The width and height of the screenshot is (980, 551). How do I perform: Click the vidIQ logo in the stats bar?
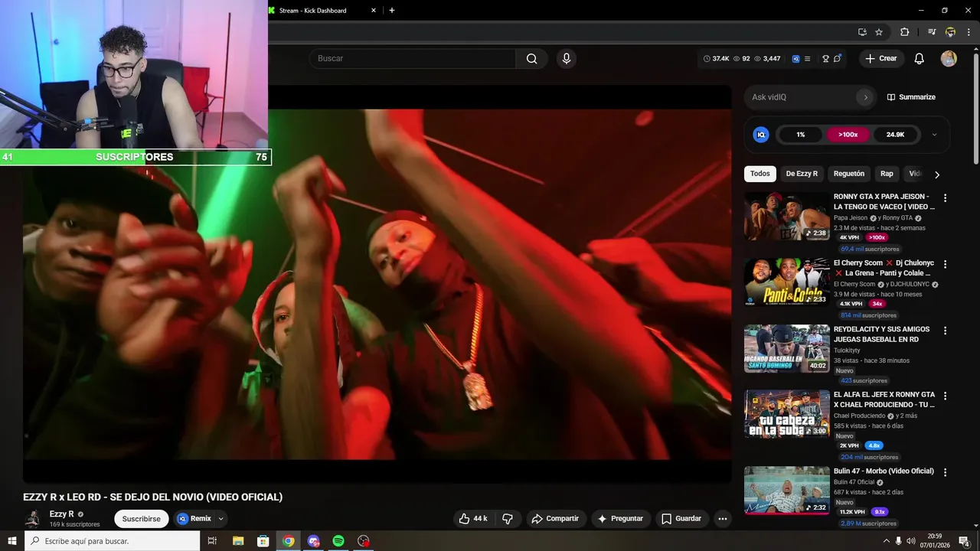pyautogui.click(x=795, y=59)
